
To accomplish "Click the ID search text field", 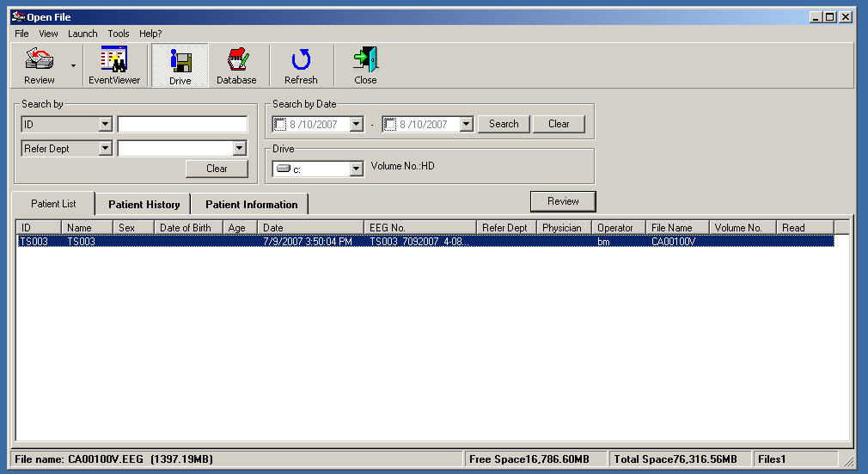I will click(x=182, y=125).
